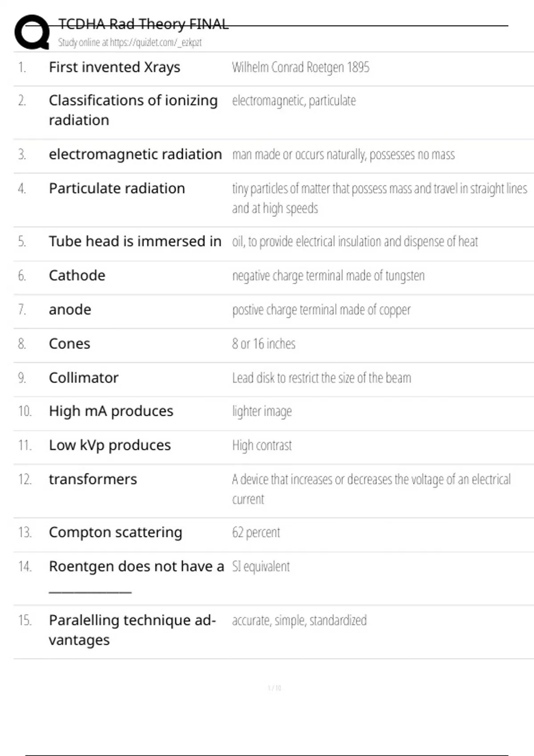
Task: Click the Compton scattering 62 percent definition
Action: point(256,532)
